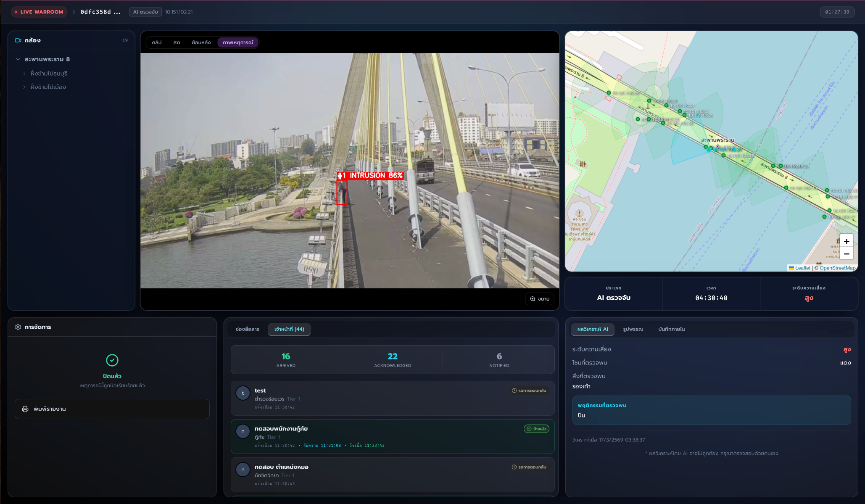Open the บันทึกภายใน tab
The height and width of the screenshot is (504, 865).
click(x=671, y=329)
